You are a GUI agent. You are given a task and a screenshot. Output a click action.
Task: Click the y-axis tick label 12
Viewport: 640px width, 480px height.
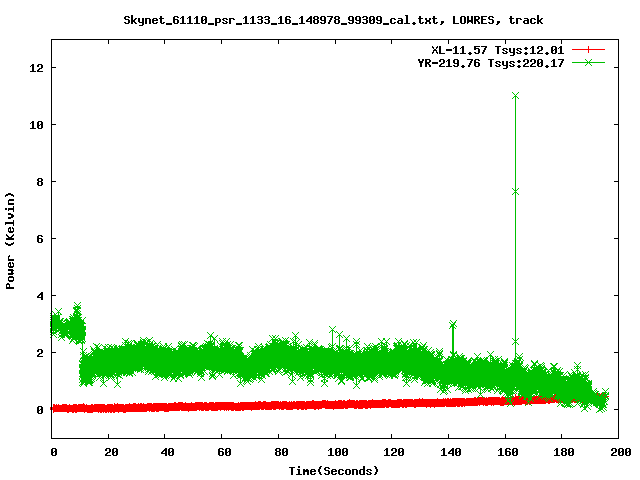[35, 68]
